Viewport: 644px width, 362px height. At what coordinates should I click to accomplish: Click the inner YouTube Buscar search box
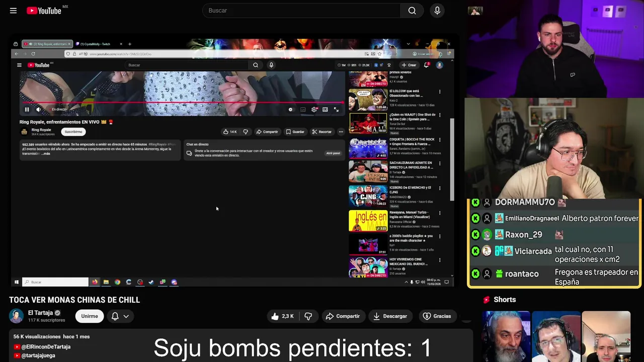point(186,65)
